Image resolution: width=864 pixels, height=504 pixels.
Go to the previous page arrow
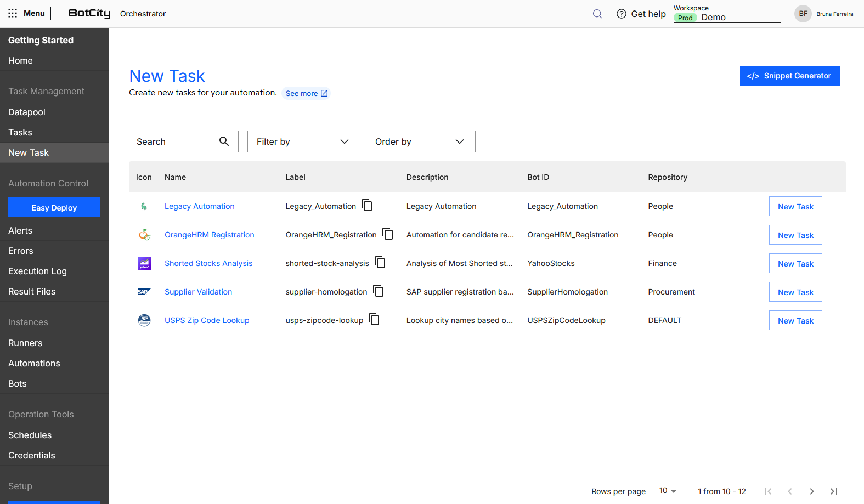tap(790, 491)
